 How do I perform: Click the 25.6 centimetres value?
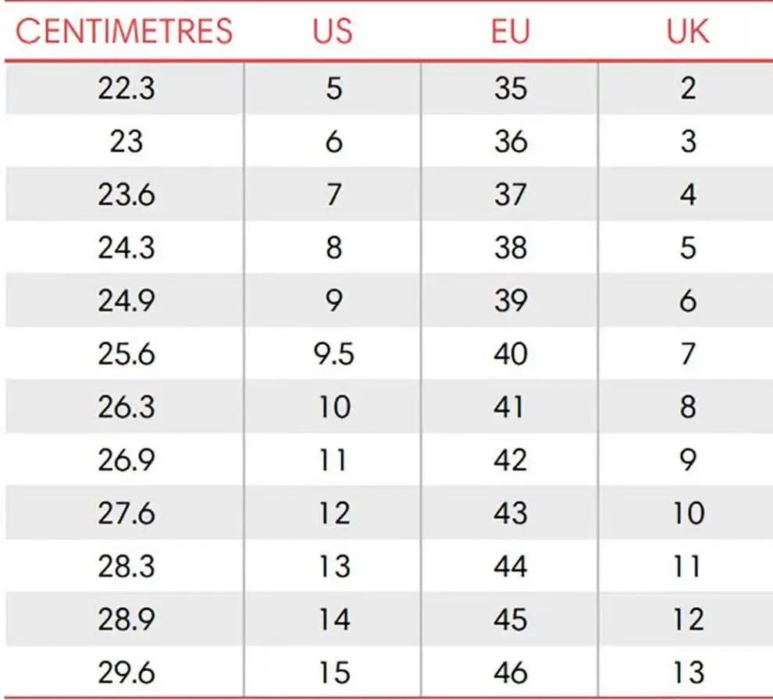click(126, 354)
